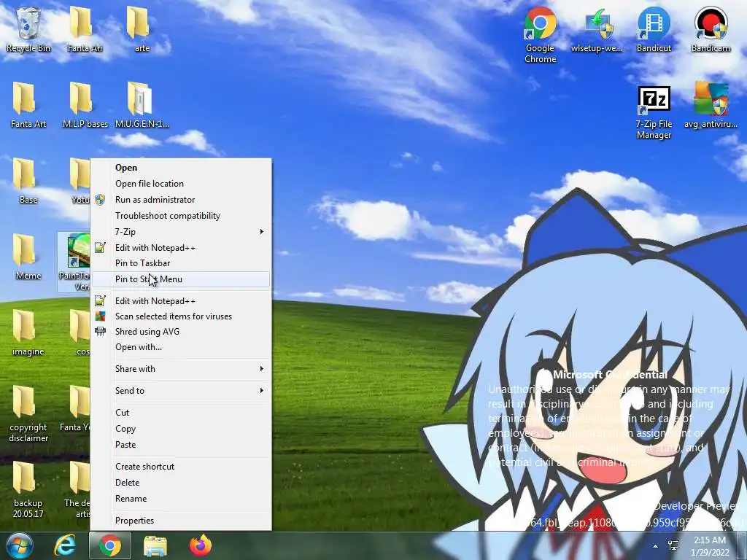Screen dimensions: 747x560
Task: Click the Bandicut desktop shortcut
Action: pos(654,29)
